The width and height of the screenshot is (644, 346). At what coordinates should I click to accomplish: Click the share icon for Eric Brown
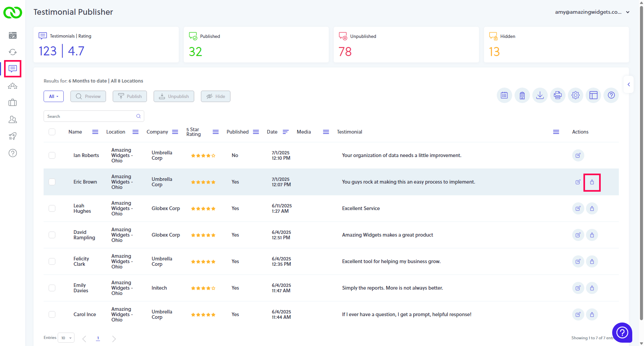pyautogui.click(x=592, y=182)
